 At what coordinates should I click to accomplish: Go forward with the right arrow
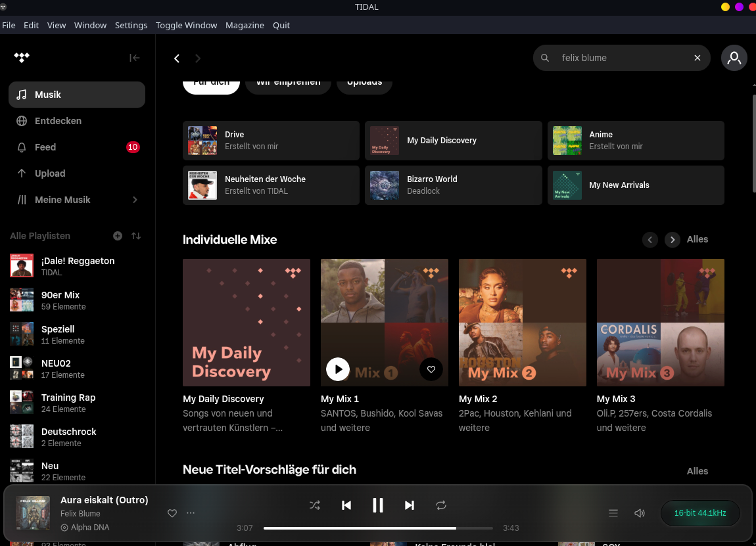pos(198,58)
